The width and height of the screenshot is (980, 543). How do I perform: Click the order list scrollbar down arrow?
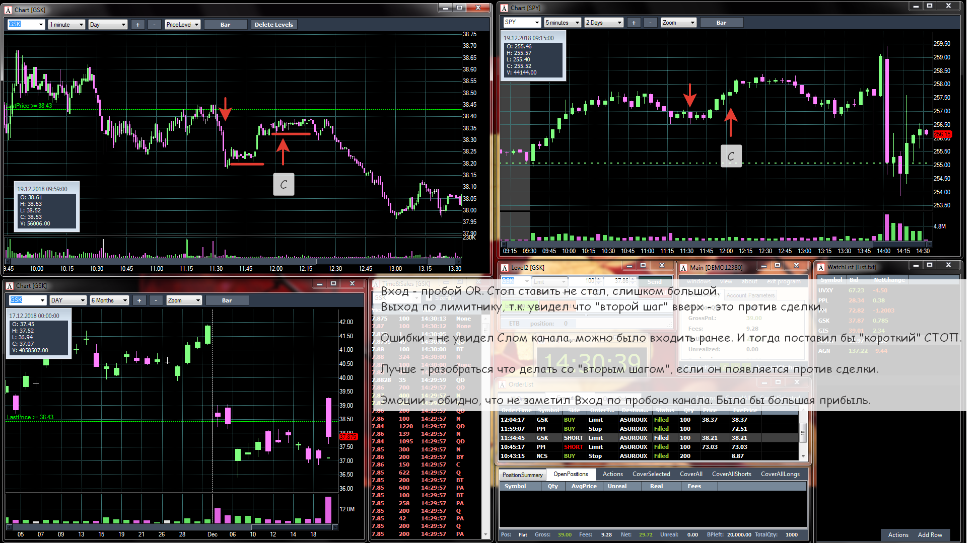pos(803,456)
